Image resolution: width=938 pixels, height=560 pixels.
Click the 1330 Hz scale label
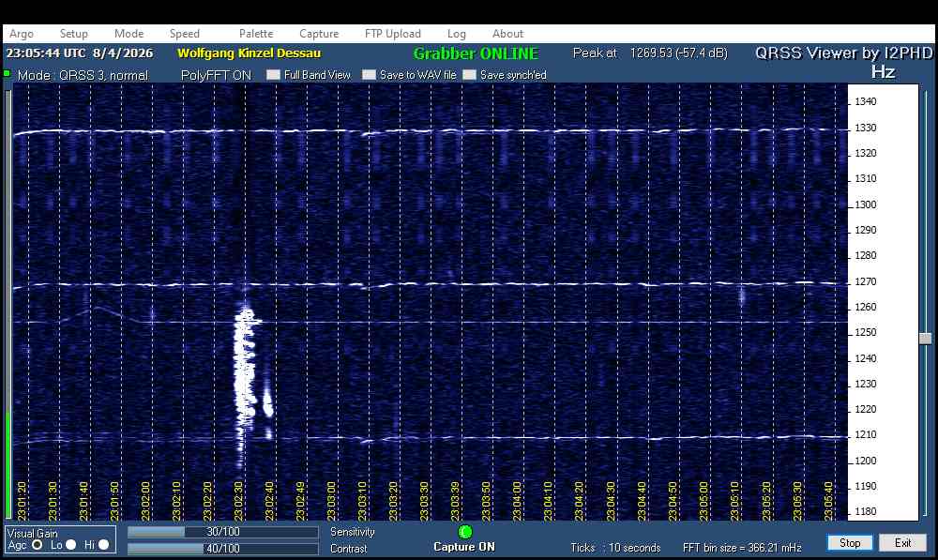pos(865,128)
